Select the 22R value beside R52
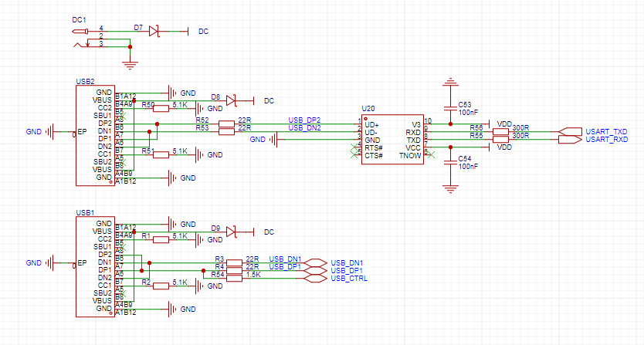The image size is (644, 345). click(245, 120)
